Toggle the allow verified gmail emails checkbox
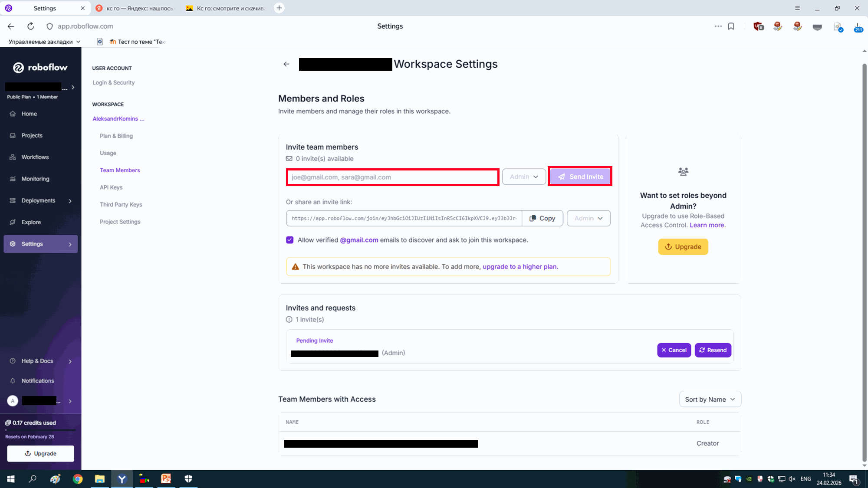Image resolution: width=868 pixels, height=488 pixels. 290,240
